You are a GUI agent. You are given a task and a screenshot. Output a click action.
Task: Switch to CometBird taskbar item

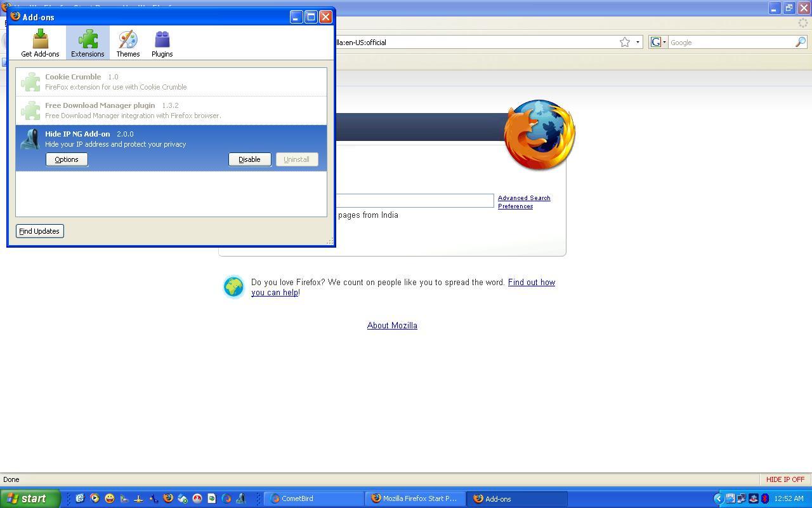(314, 498)
